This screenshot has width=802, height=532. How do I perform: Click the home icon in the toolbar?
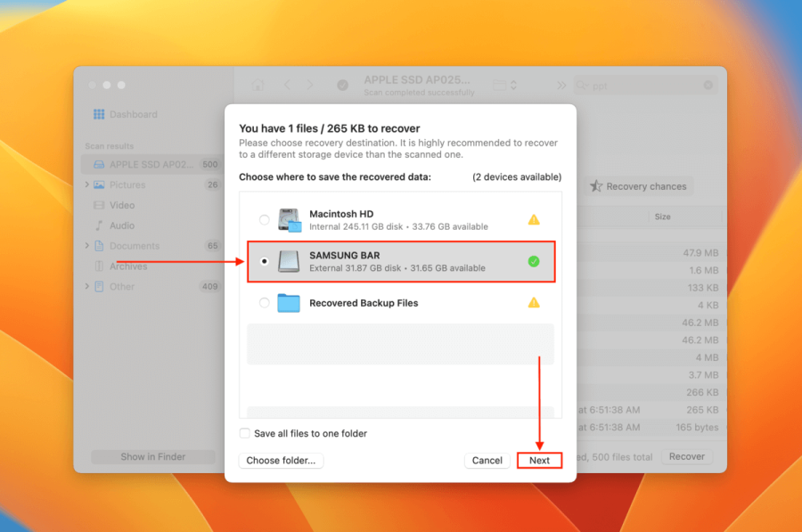click(x=258, y=85)
